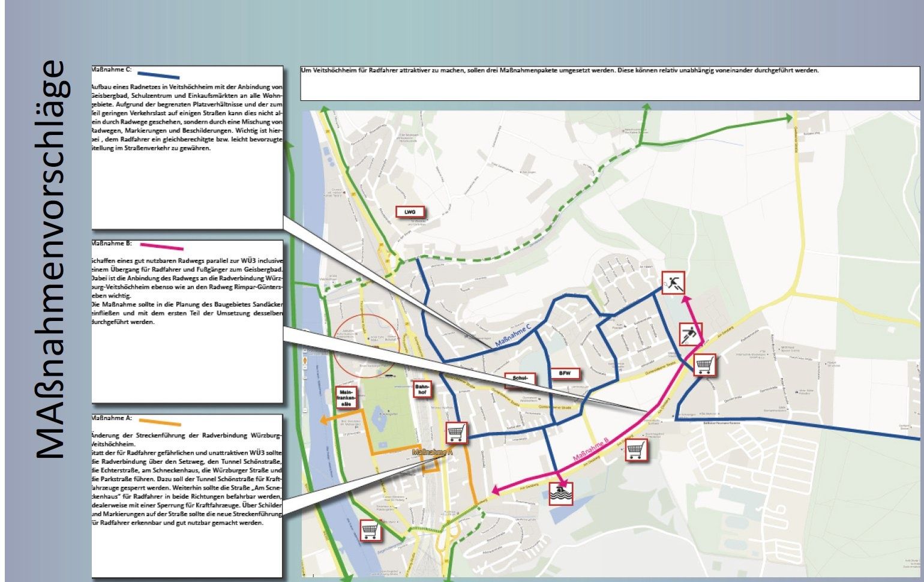Click the Mainfrankensäle label box
The width and height of the screenshot is (924, 582).
click(x=346, y=398)
